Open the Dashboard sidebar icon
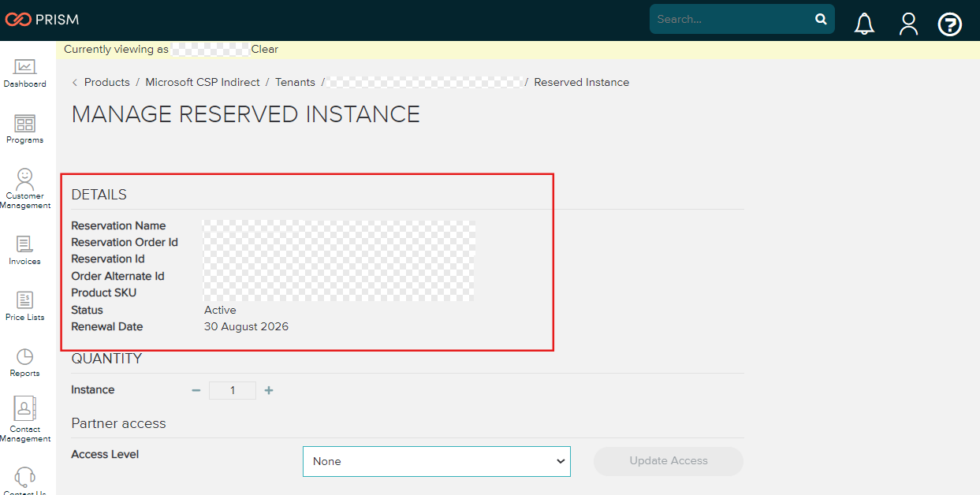The height and width of the screenshot is (495, 980). point(25,73)
